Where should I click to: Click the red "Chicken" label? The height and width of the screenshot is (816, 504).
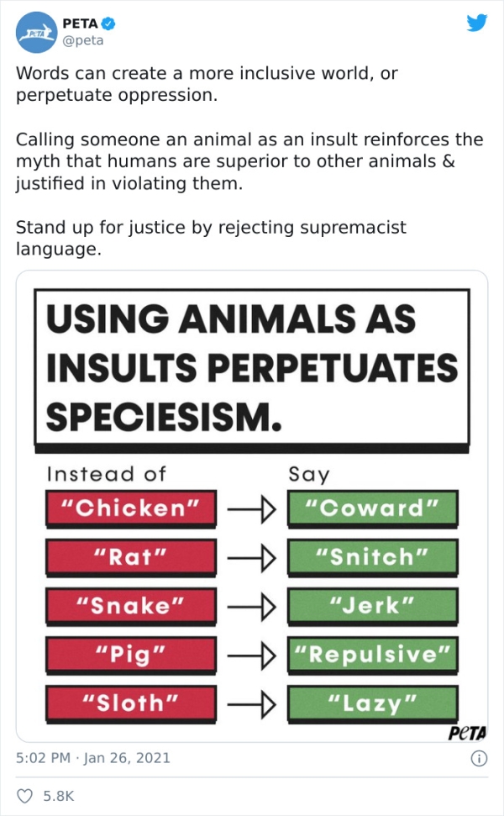[131, 508]
